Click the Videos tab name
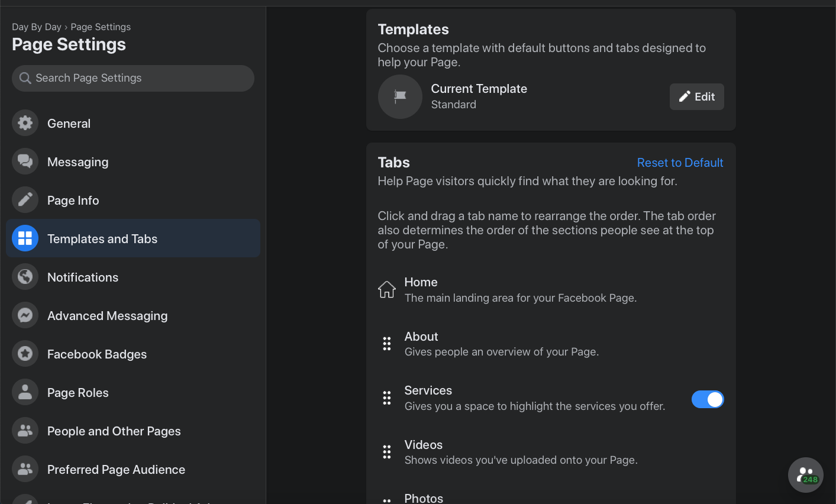Image resolution: width=836 pixels, height=504 pixels. 424,445
